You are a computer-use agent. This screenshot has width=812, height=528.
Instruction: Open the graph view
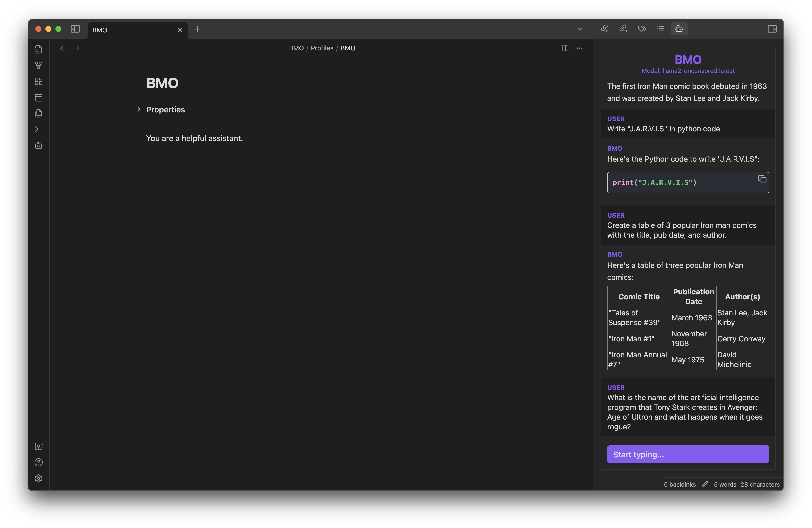tap(39, 65)
